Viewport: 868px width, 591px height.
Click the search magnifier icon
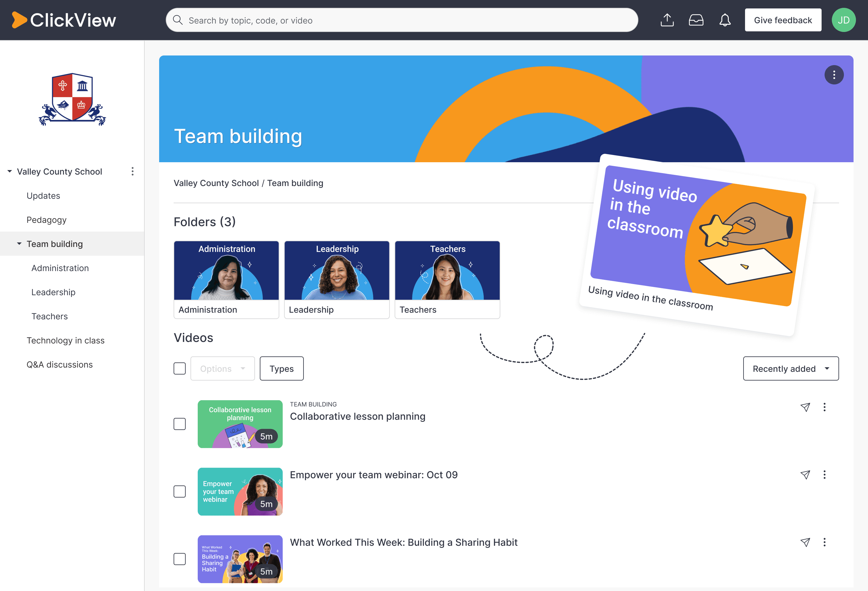[x=178, y=20]
